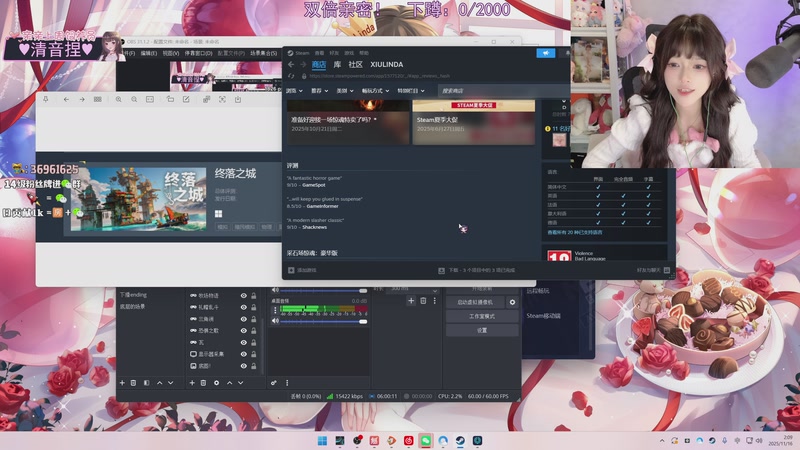Go to previous image in viewer

pos(66,99)
